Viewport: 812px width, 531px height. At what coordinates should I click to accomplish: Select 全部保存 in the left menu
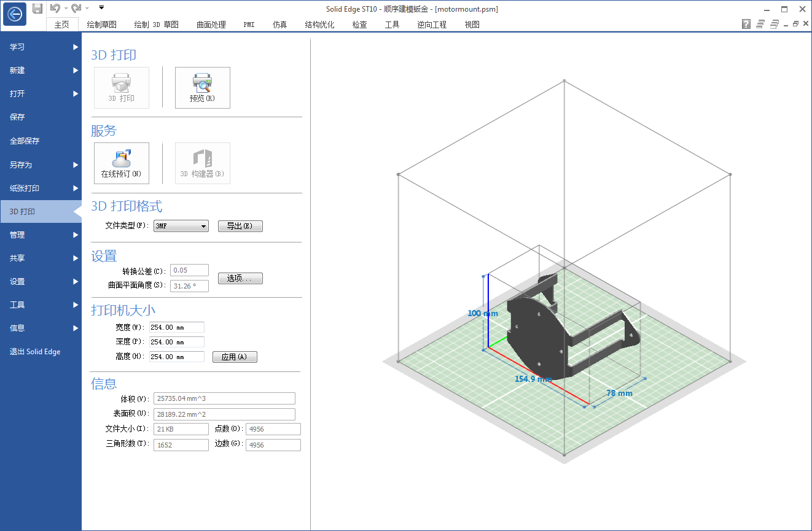click(25, 141)
